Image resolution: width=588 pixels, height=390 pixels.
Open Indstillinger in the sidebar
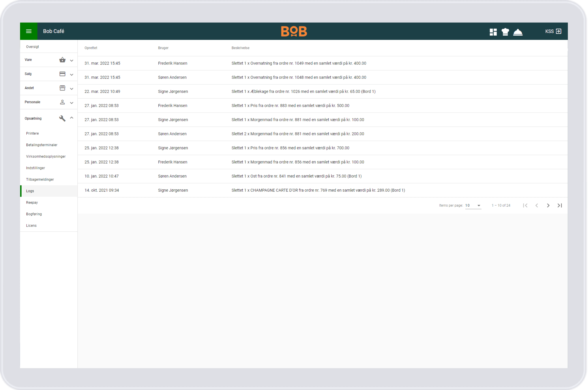click(49, 168)
